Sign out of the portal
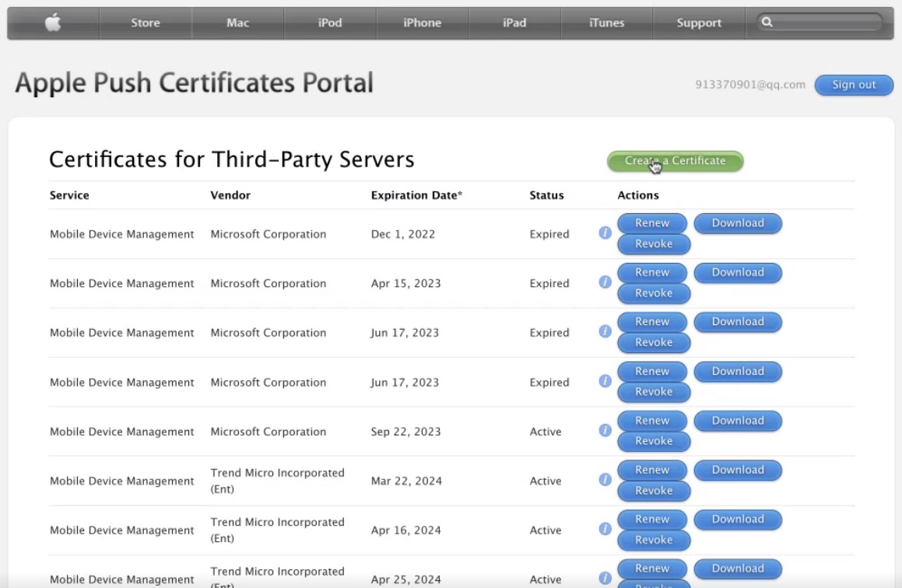Image resolution: width=902 pixels, height=588 pixels. [x=854, y=86]
